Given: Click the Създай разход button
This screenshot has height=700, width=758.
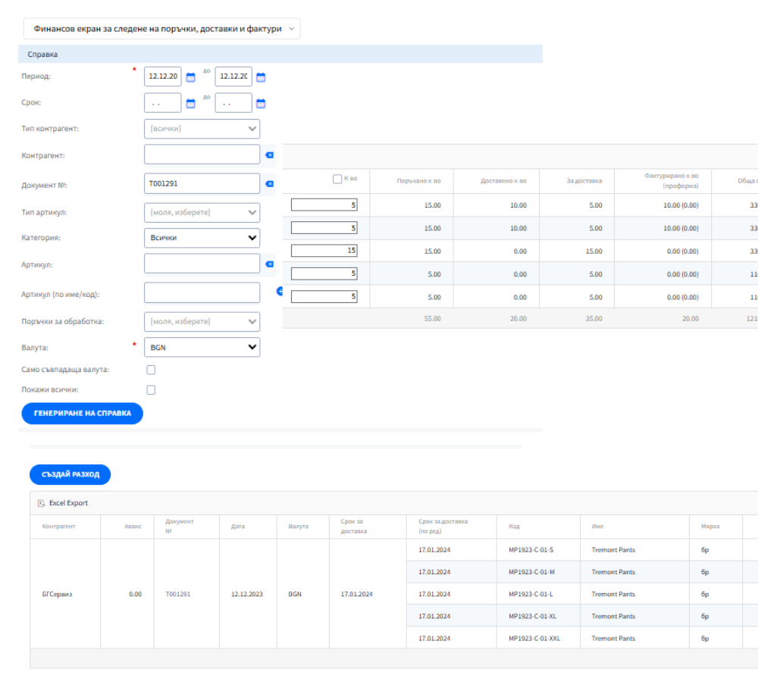Looking at the screenshot, I should tap(70, 475).
